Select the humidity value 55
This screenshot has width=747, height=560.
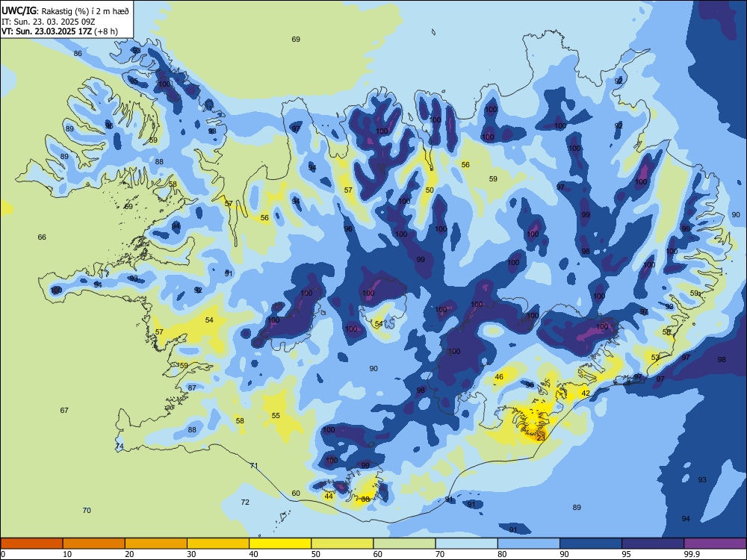(276, 416)
